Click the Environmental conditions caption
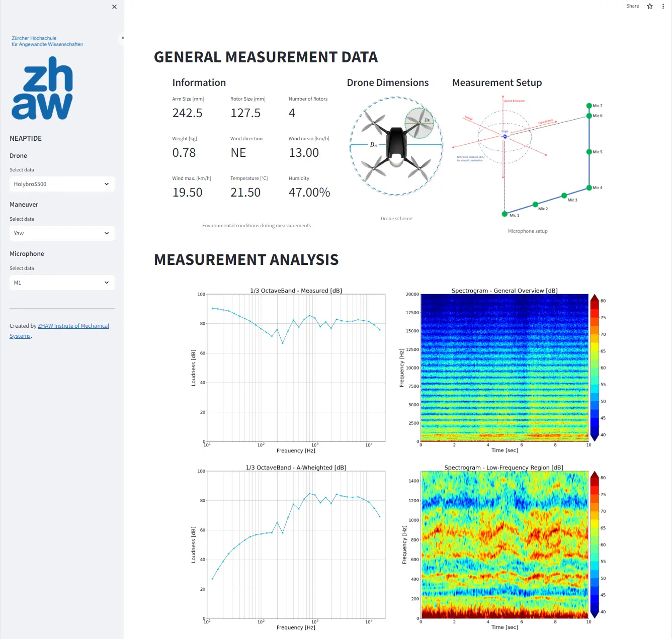This screenshot has width=672, height=639. 257,226
